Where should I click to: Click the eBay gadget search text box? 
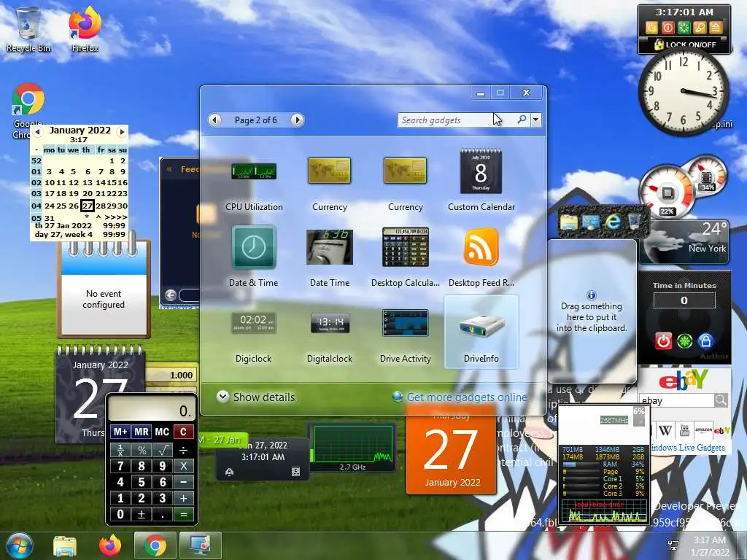click(x=676, y=400)
